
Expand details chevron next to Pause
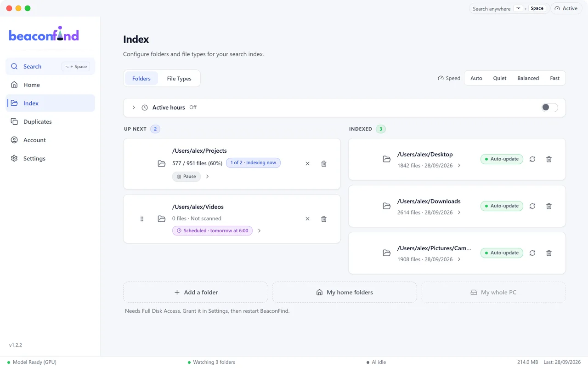[x=207, y=177]
